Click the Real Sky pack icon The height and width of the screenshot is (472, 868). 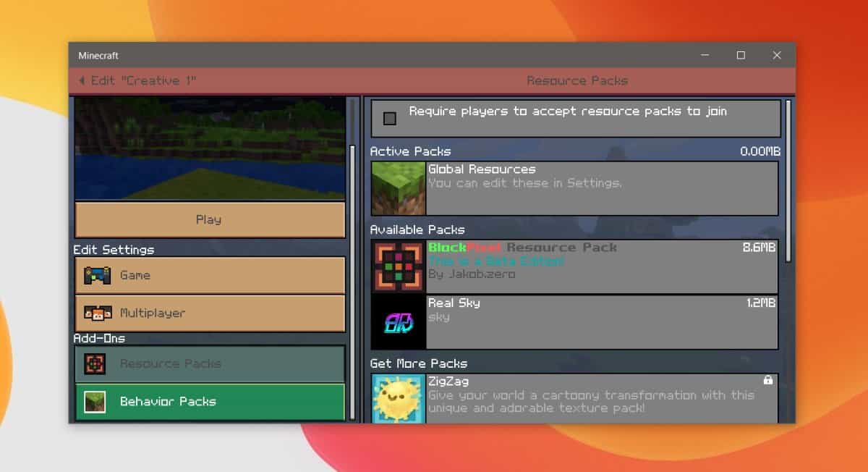coord(398,322)
